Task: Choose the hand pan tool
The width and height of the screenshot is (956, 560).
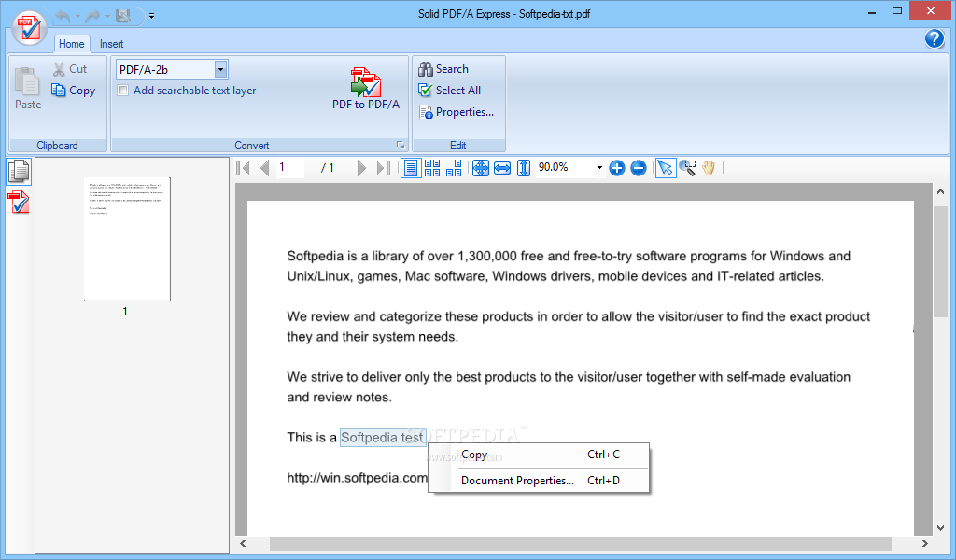Action: tap(709, 168)
